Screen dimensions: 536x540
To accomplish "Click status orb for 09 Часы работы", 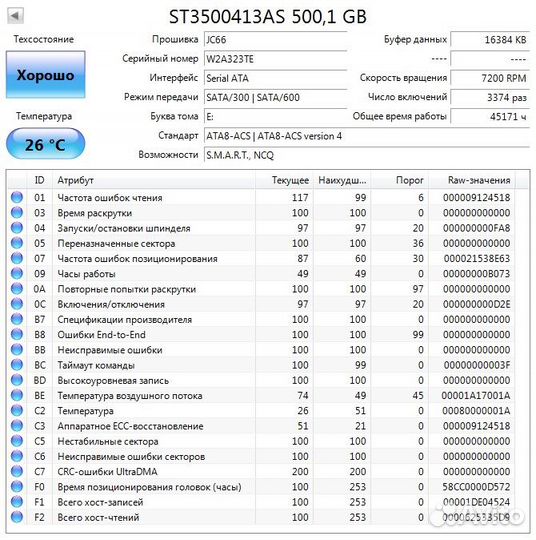I will click(x=17, y=273).
